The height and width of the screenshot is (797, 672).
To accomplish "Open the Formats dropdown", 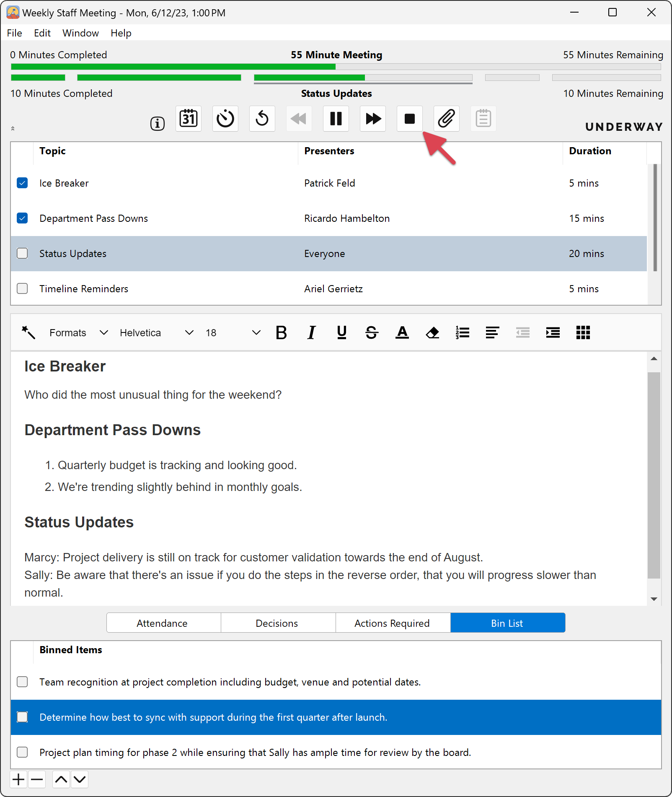I will pos(78,333).
